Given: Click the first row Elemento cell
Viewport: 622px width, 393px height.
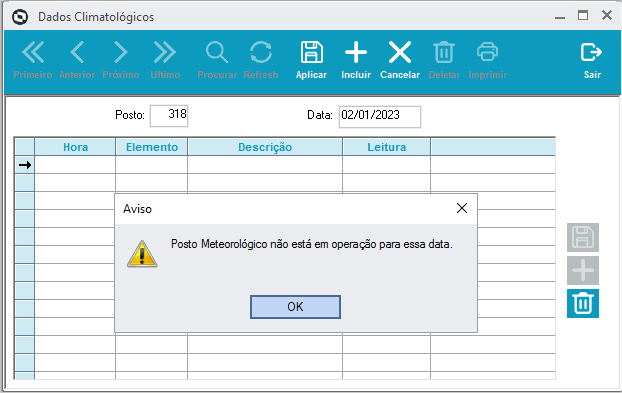Looking at the screenshot, I should 152,165.
